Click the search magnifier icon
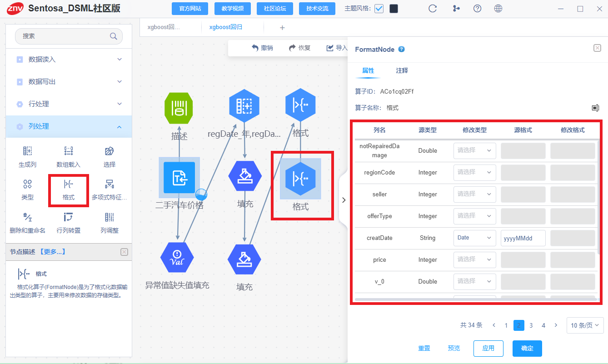The height and width of the screenshot is (364, 608). click(x=114, y=36)
